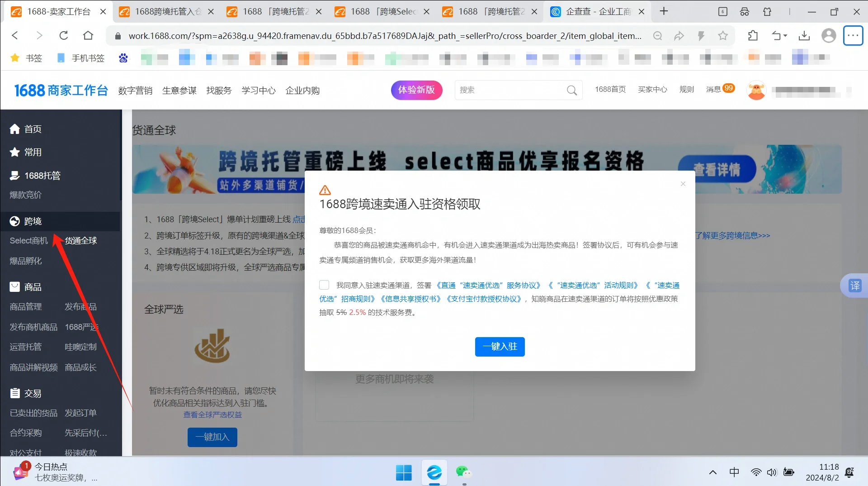Open the 生意参谋 menu
Screen dimensions: 868x486
[179, 91]
